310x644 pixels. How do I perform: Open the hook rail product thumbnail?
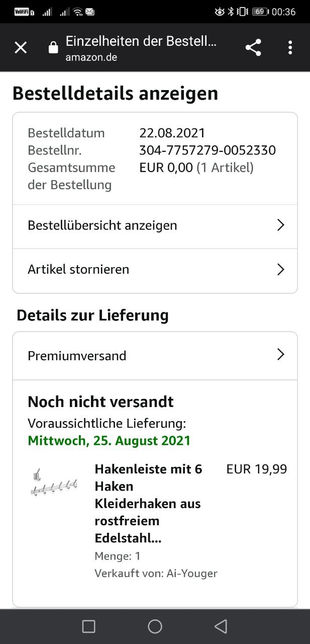pos(54,483)
